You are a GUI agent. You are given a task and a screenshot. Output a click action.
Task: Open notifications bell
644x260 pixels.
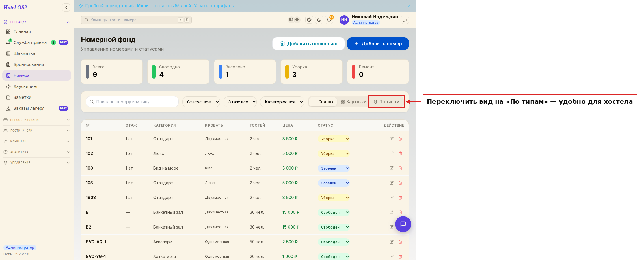pyautogui.click(x=329, y=20)
